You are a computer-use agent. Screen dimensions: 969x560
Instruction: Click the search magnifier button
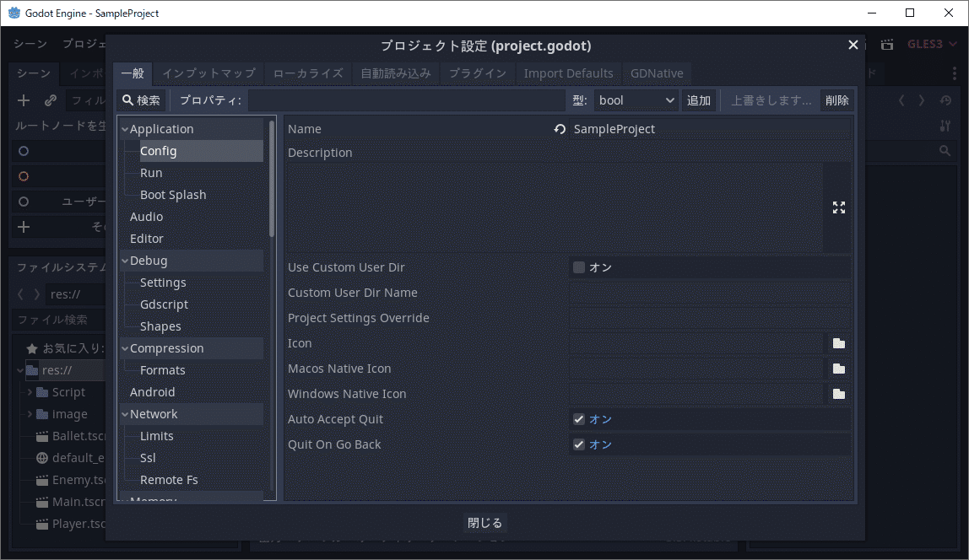point(142,100)
